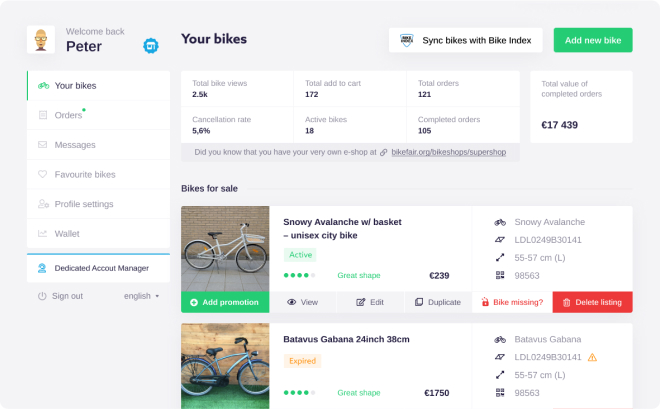Sync bikes with Bike Index
This screenshot has height=409, width=660.
tap(466, 40)
